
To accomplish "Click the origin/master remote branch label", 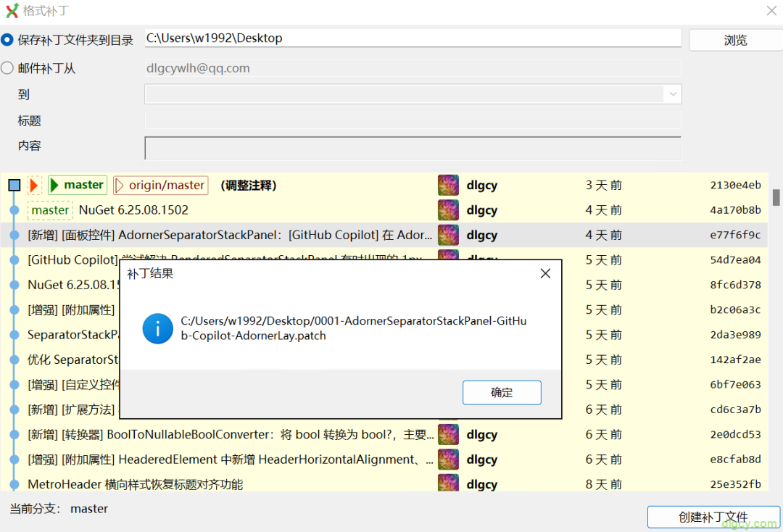I will (x=161, y=185).
